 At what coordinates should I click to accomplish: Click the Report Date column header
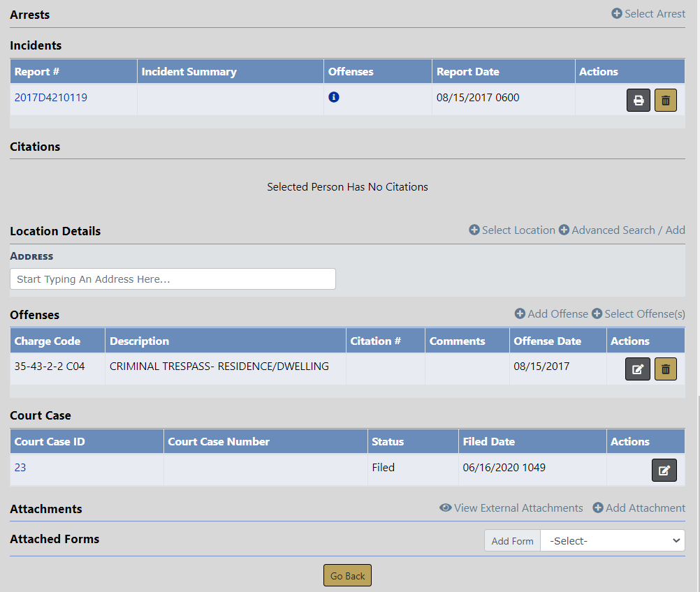[467, 72]
